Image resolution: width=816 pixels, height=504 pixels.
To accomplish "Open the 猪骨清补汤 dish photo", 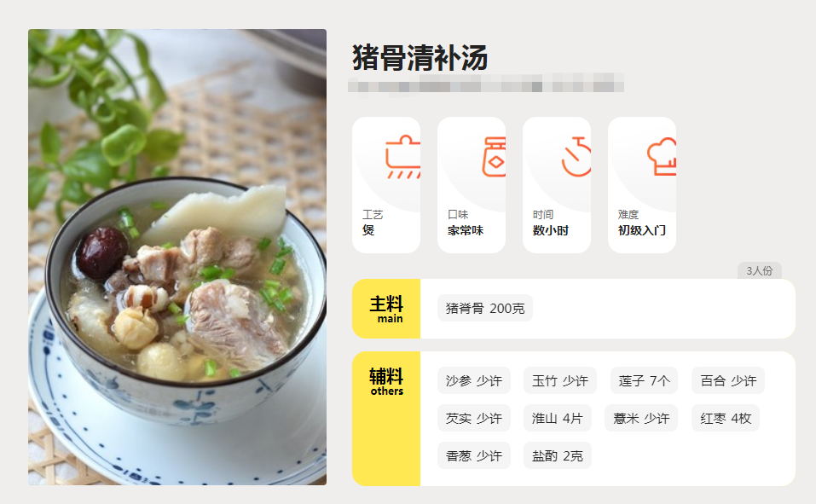I will point(177,258).
